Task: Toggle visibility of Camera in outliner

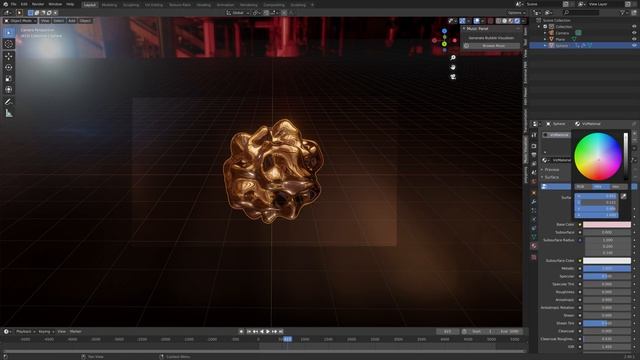Action: [634, 33]
